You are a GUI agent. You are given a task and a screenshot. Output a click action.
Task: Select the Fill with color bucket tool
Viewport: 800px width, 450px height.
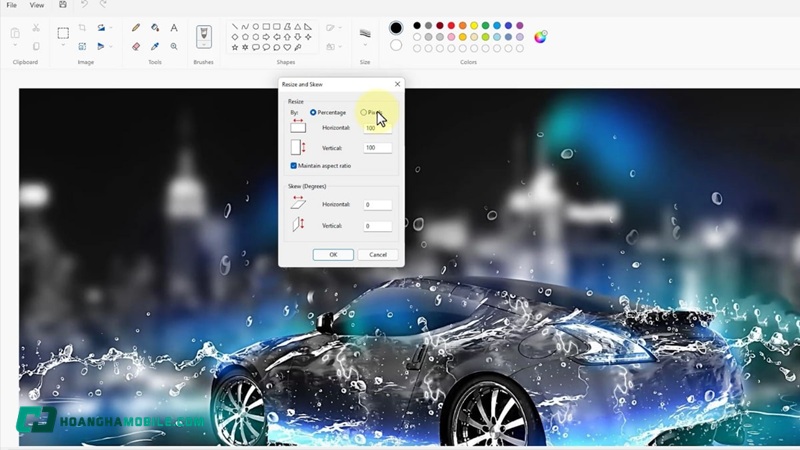pyautogui.click(x=155, y=28)
